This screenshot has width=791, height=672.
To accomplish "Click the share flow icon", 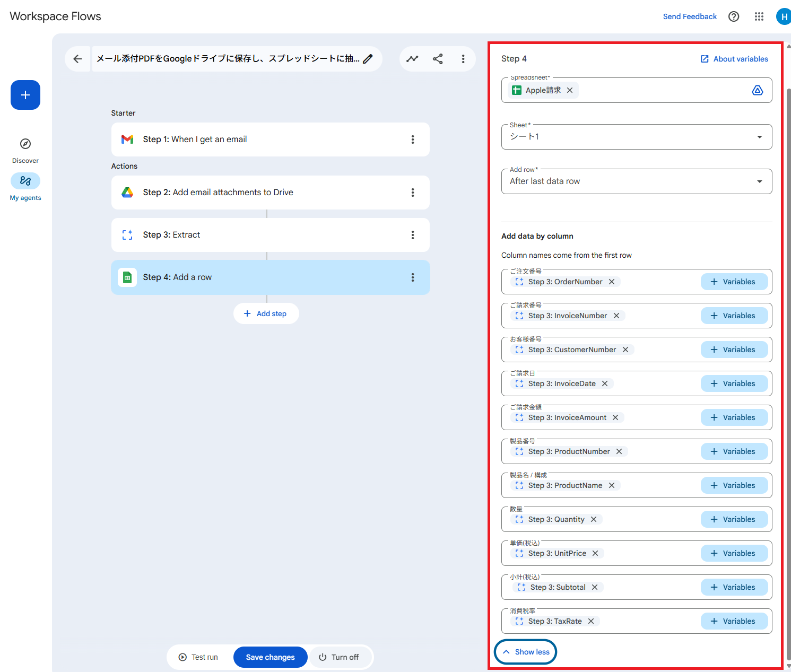I will (x=438, y=59).
